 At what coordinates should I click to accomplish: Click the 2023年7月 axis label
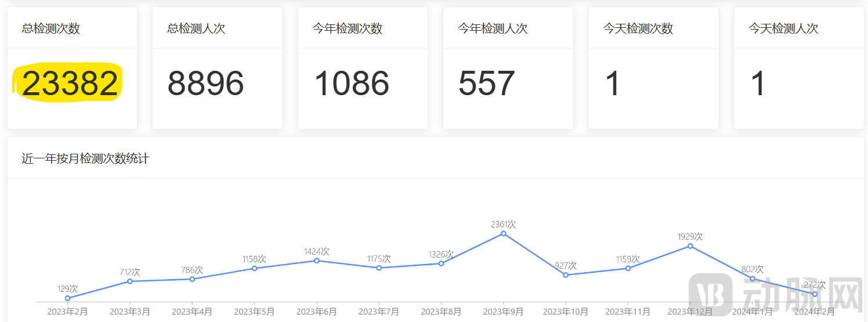click(379, 312)
